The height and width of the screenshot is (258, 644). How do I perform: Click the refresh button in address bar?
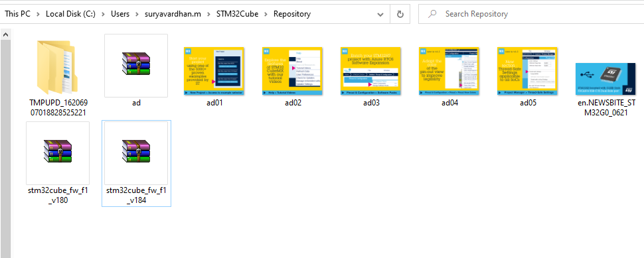[x=400, y=15]
